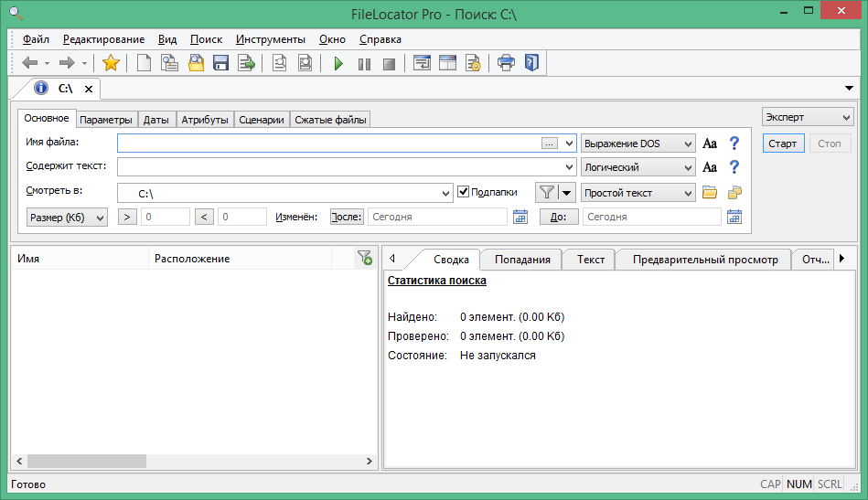
Task: Click the Расположение column header
Action: 240,259
